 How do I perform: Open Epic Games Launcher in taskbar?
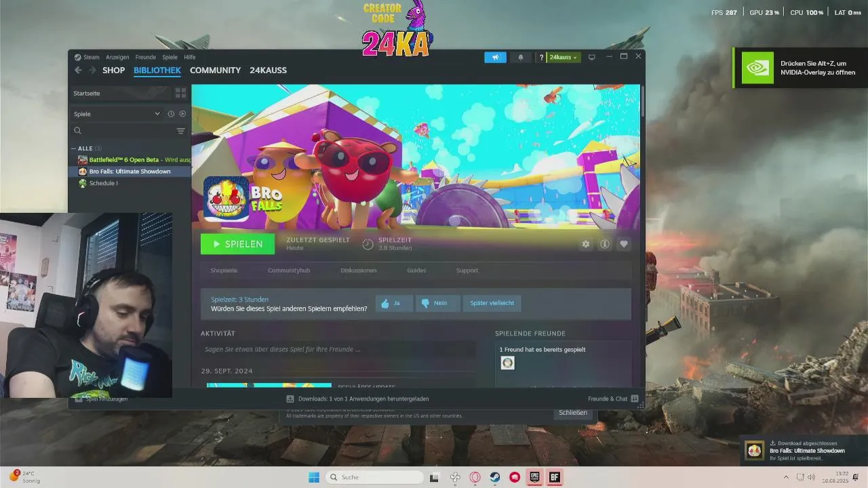point(534,477)
